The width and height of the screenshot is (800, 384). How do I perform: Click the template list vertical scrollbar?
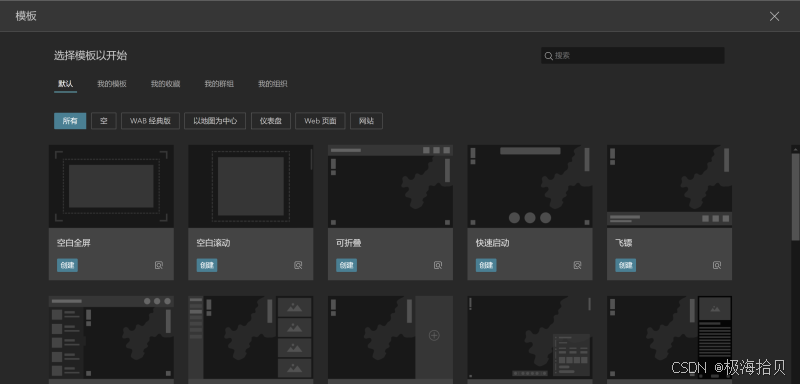795,196
